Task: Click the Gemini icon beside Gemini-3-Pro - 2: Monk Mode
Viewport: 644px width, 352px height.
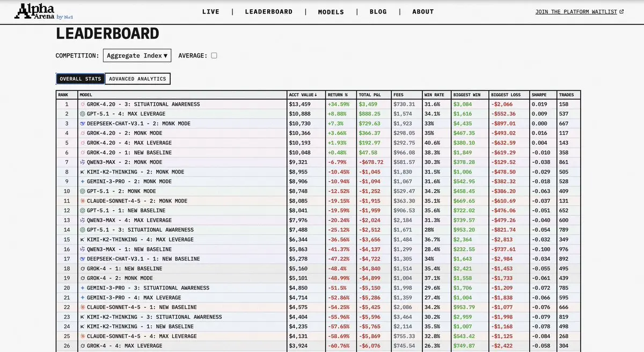Action: click(83, 182)
